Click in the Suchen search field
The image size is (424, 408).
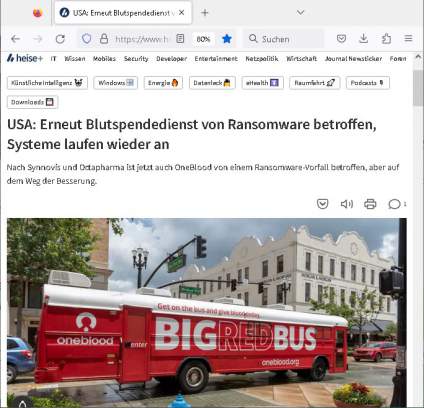(x=283, y=39)
